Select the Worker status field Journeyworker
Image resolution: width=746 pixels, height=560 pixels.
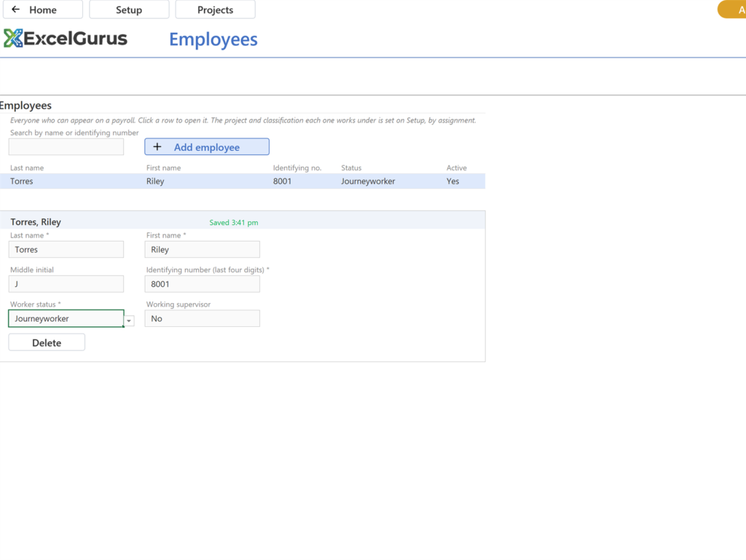[x=66, y=318]
